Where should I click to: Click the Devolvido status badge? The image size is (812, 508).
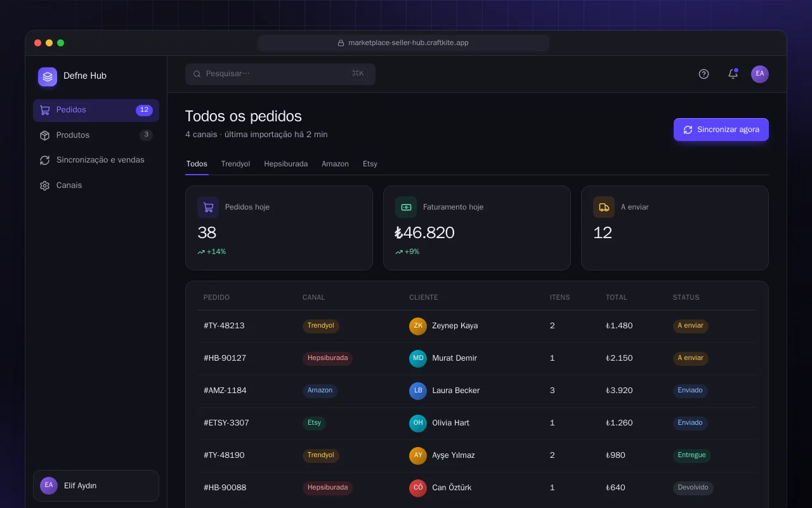click(693, 488)
